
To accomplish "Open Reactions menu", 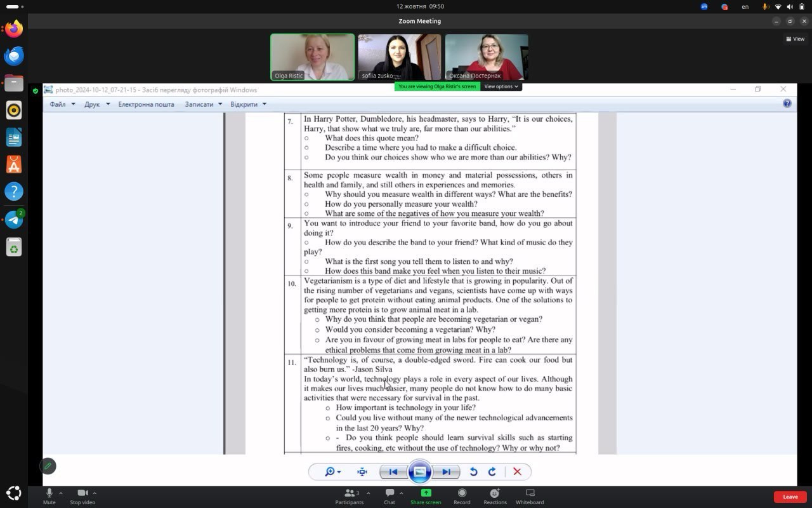I will click(495, 496).
